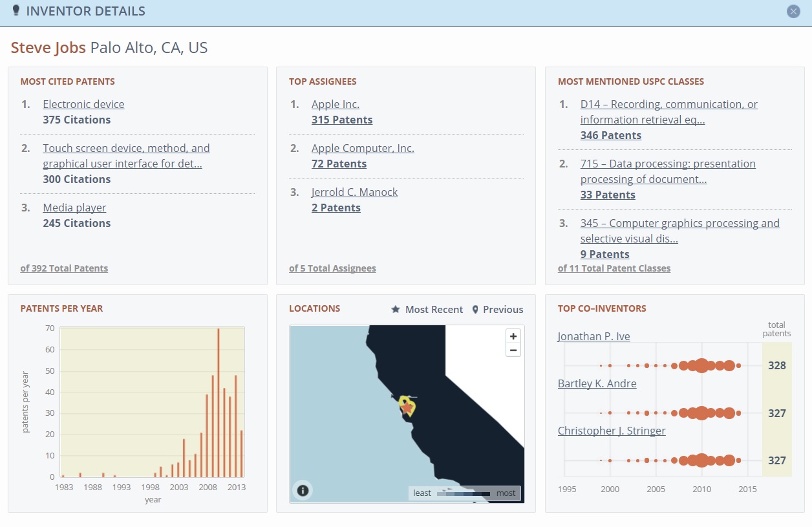Image resolution: width=812 pixels, height=527 pixels.
Task: Click the Most Recent star legend icon
Action: (396, 310)
